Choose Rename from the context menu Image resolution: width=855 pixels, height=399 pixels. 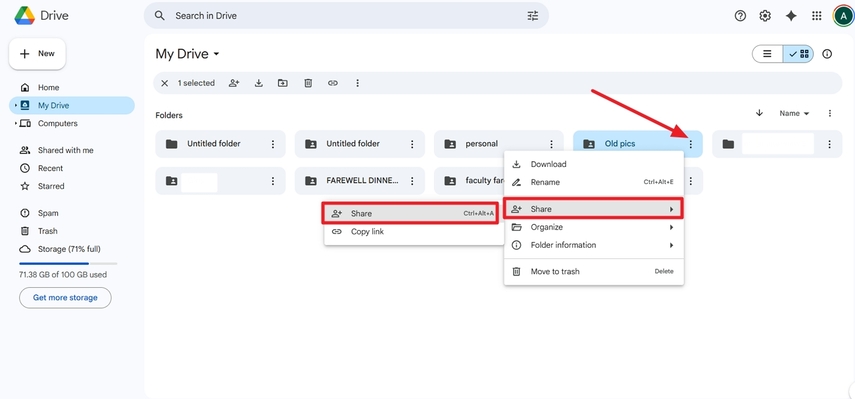coord(593,182)
